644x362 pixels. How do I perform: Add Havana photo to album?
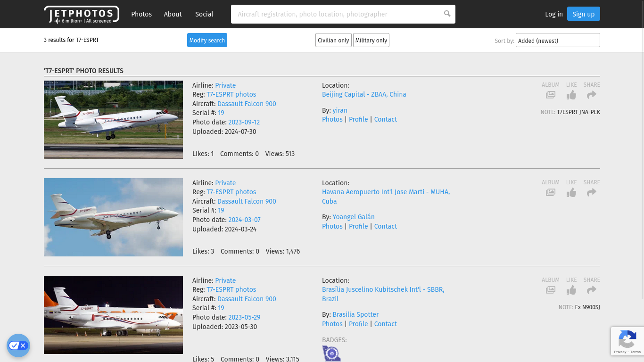[x=551, y=192]
